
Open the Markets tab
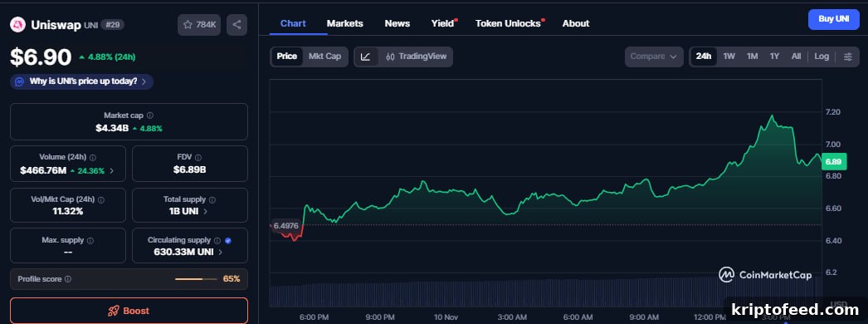tap(345, 23)
